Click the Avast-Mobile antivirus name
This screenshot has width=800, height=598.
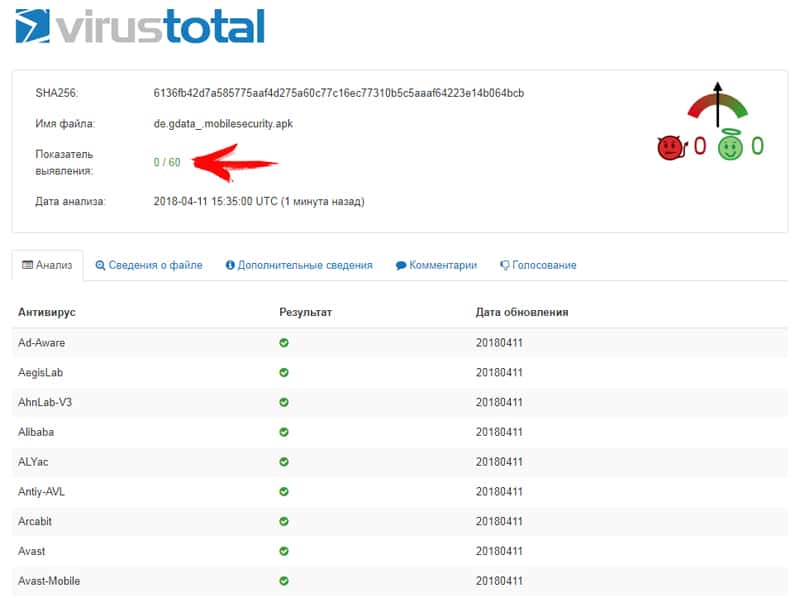[49, 581]
